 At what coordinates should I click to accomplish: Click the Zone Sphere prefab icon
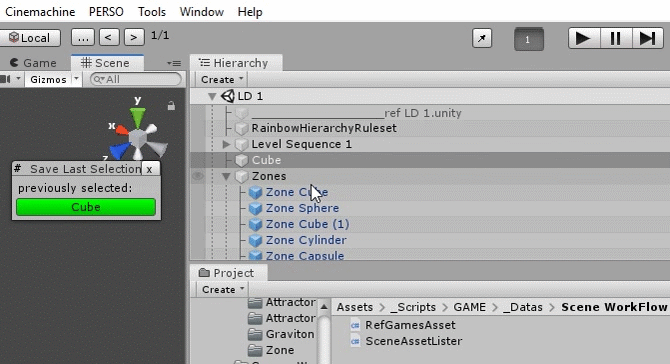pos(255,208)
